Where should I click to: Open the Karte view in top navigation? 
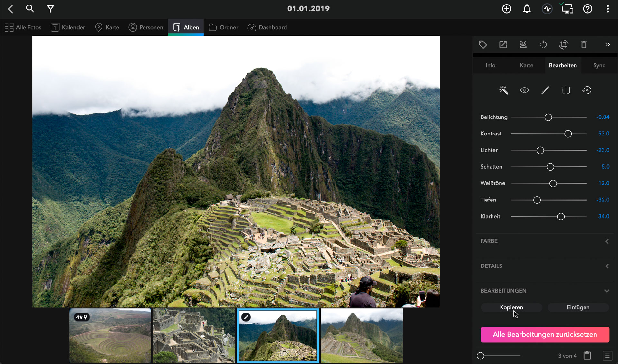tap(107, 27)
